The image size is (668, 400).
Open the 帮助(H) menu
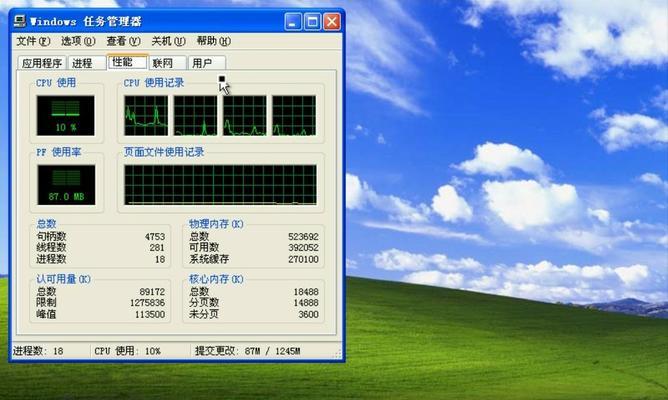213,41
